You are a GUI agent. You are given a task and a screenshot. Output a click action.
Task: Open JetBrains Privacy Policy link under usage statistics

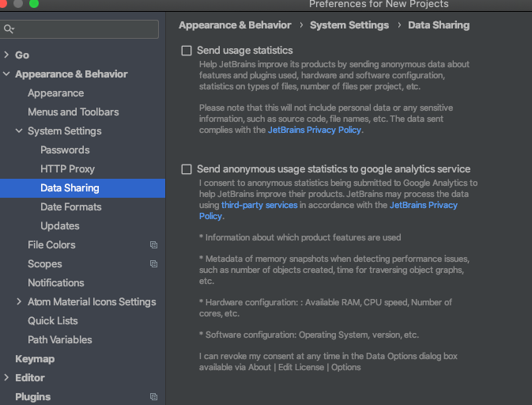point(315,130)
